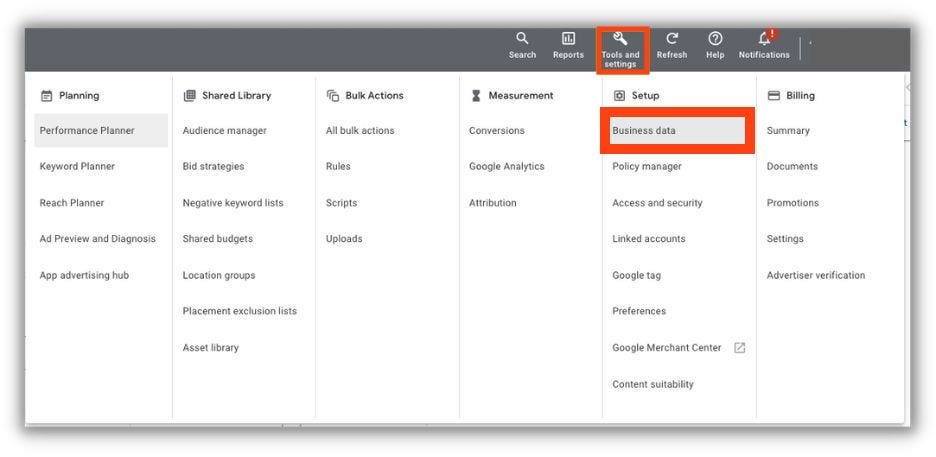Open Linked accounts

(x=649, y=239)
